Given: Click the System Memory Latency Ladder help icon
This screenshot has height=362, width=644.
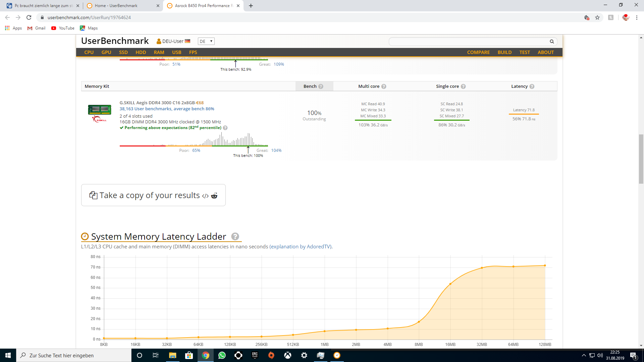Looking at the screenshot, I should (235, 237).
